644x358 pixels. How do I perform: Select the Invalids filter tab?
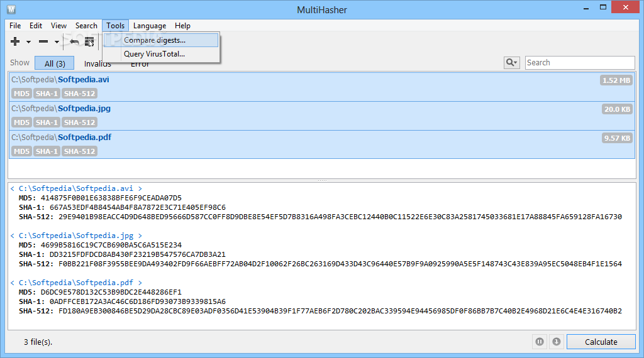[97, 64]
